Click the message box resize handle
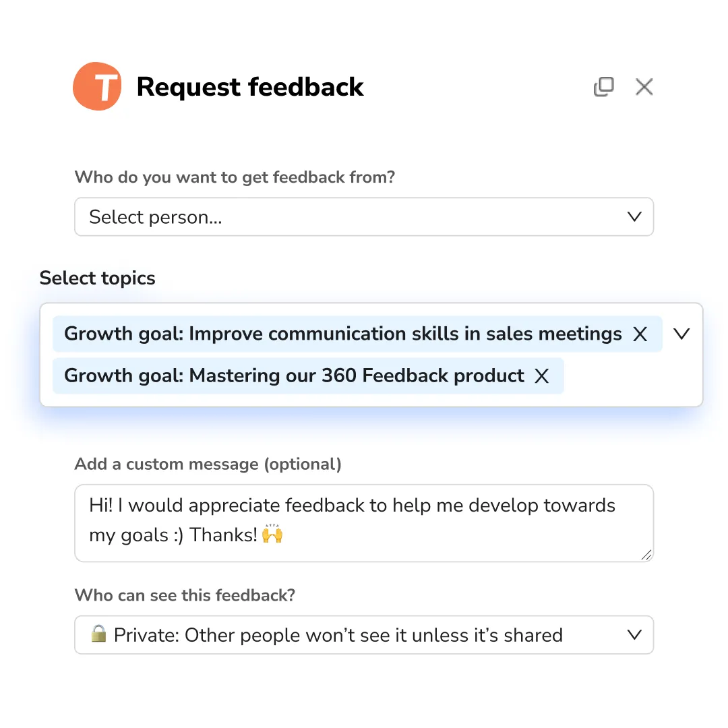The height and width of the screenshot is (728, 728). tap(646, 555)
